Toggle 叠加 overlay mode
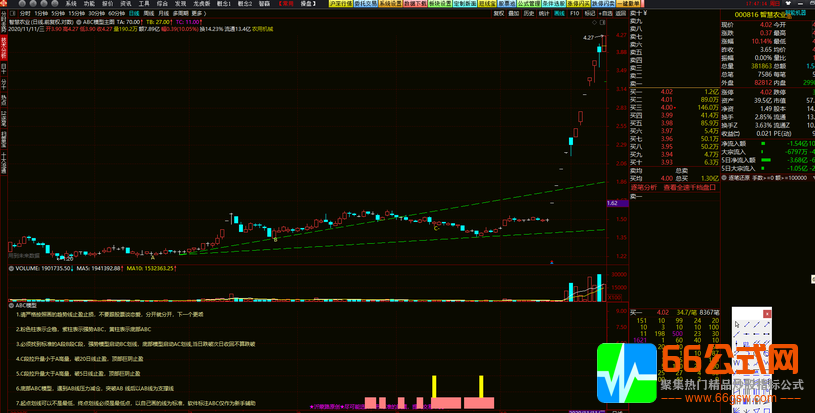Image resolution: width=815 pixels, height=413 pixels. tap(513, 13)
